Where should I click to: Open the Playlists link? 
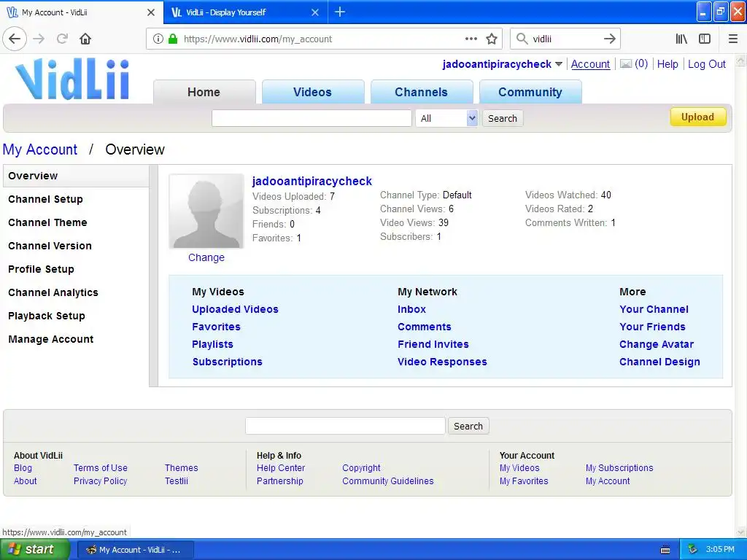click(x=212, y=344)
